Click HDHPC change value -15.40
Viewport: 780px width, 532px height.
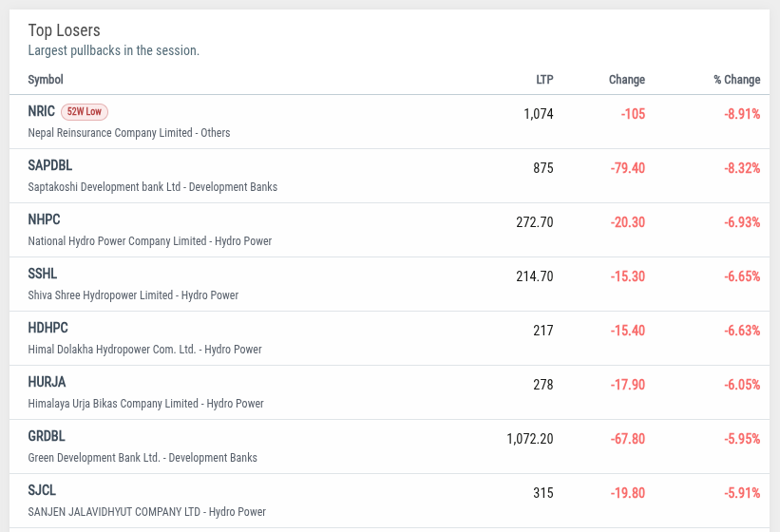tap(628, 331)
